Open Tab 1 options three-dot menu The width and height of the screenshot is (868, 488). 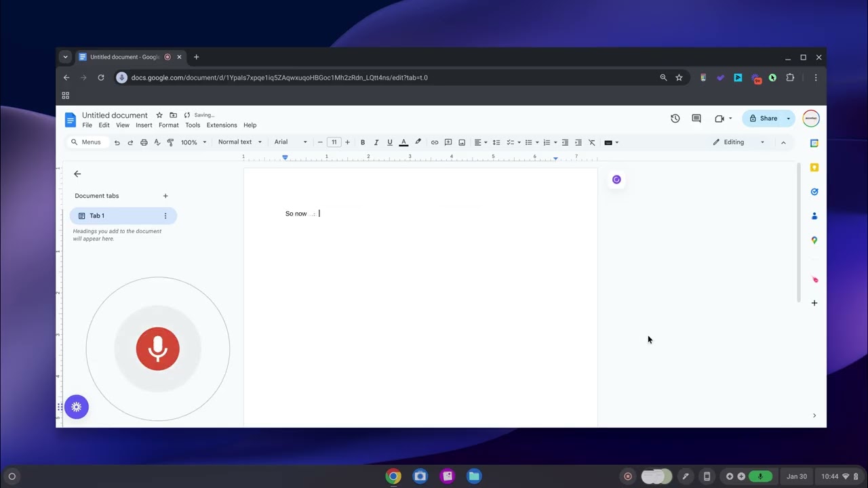[165, 216]
